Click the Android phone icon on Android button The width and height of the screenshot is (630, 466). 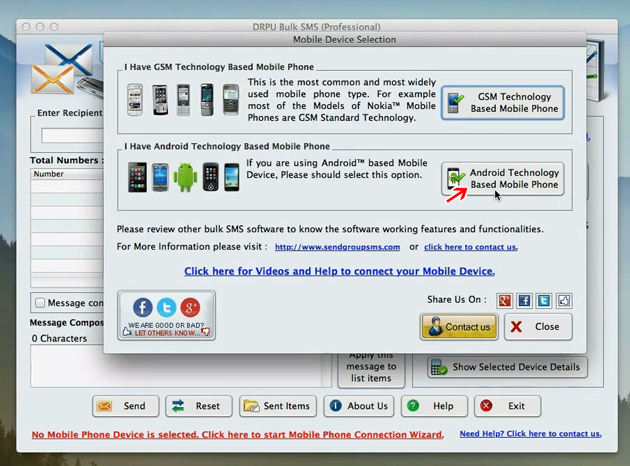tap(455, 178)
